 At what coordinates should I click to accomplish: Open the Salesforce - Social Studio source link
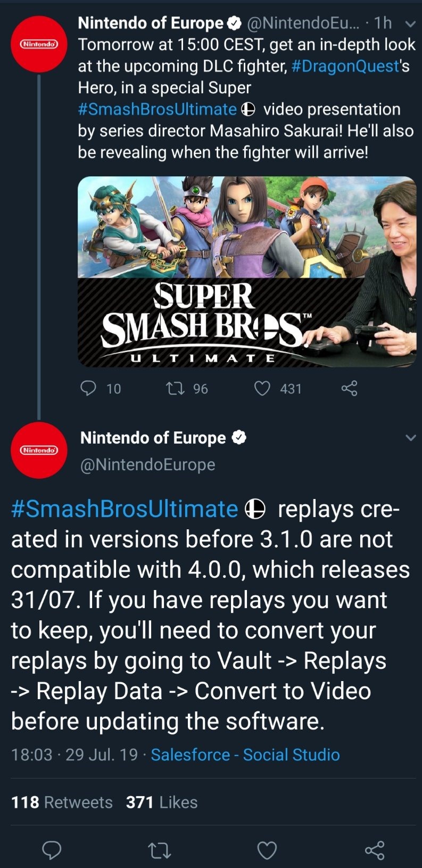pyautogui.click(x=245, y=755)
